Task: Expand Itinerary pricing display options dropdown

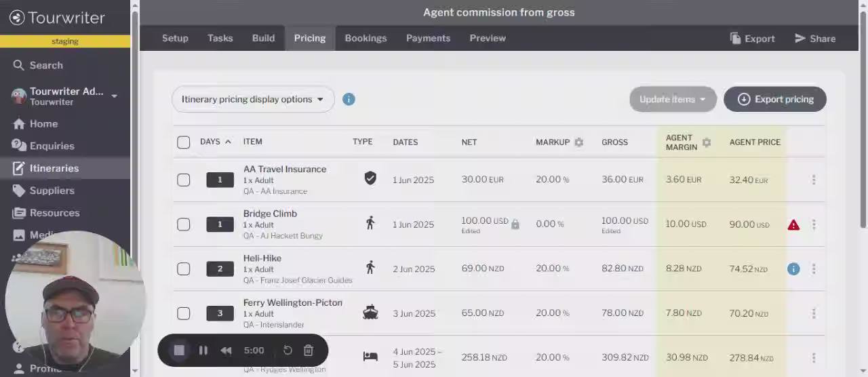Action: tap(253, 100)
